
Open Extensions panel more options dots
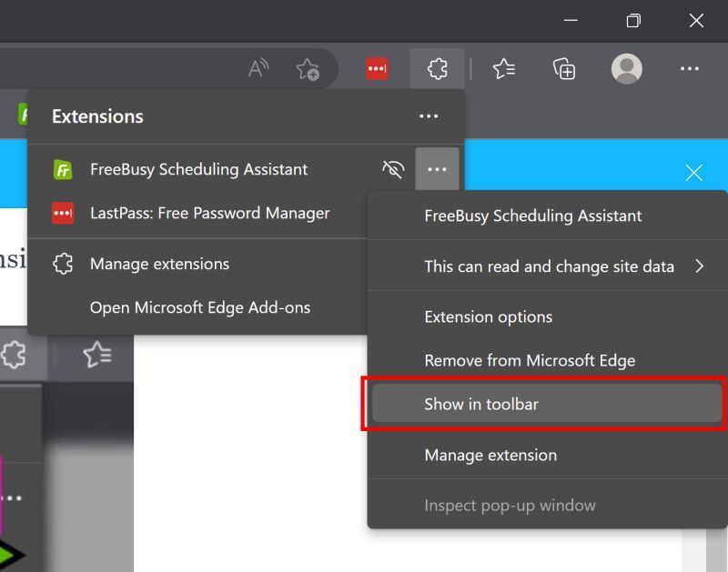429,116
